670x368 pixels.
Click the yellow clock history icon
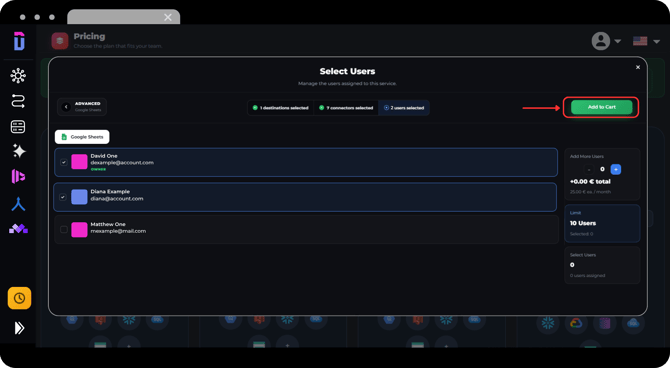point(19,298)
